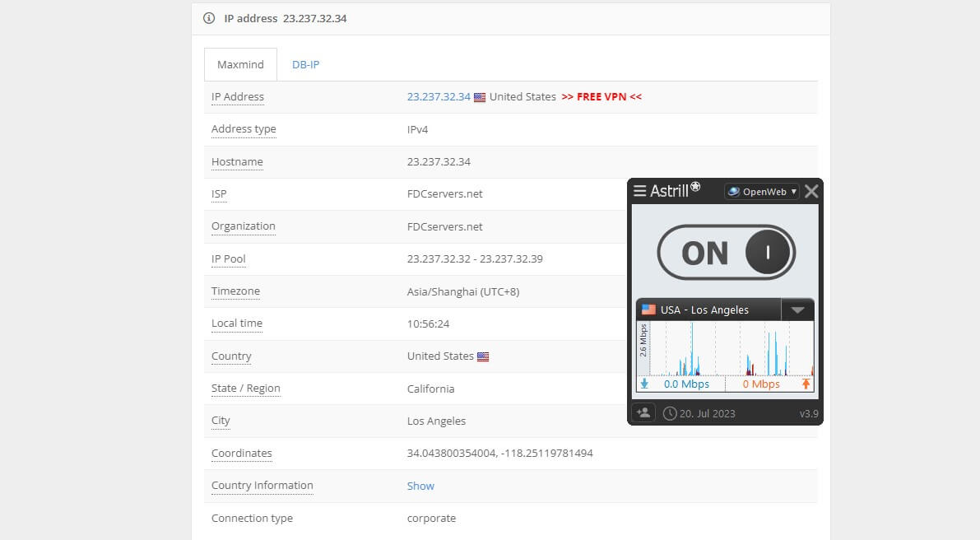Click the v3.9 version label
The width and height of the screenshot is (980, 540).
click(x=809, y=414)
